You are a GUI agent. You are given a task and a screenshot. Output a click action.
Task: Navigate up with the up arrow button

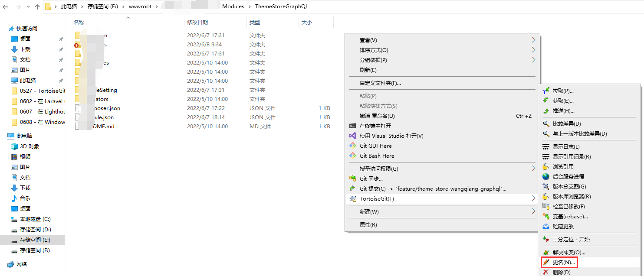37,6
